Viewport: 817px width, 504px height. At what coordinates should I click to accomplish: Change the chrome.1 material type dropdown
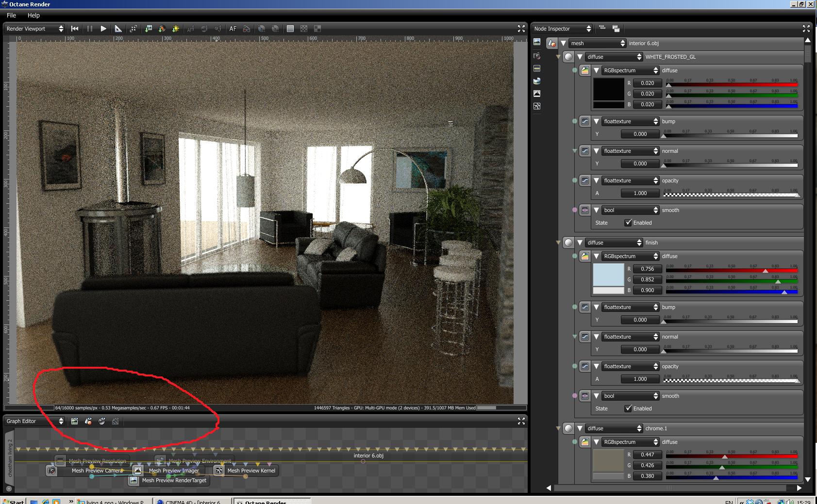tap(614, 428)
